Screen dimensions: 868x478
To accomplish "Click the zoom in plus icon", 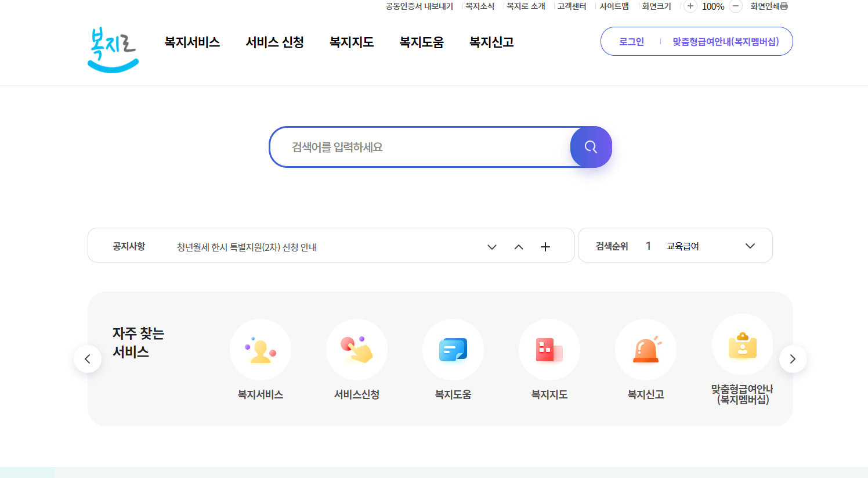I will (690, 6).
